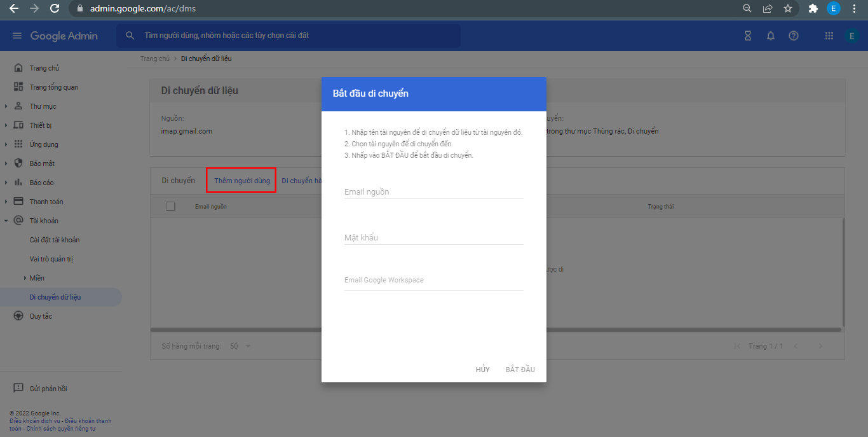The image size is (868, 437).
Task: Click the Thiết bị devices icon
Action: point(18,125)
